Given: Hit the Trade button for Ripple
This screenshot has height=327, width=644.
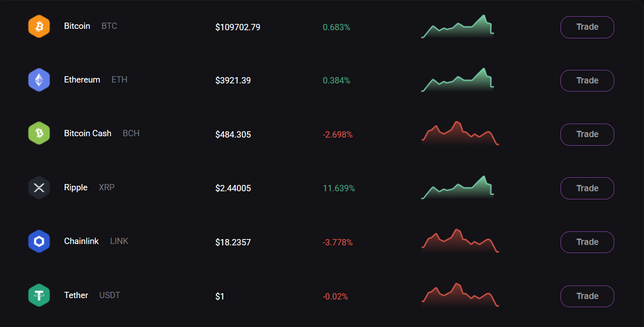Looking at the screenshot, I should click(x=587, y=188).
